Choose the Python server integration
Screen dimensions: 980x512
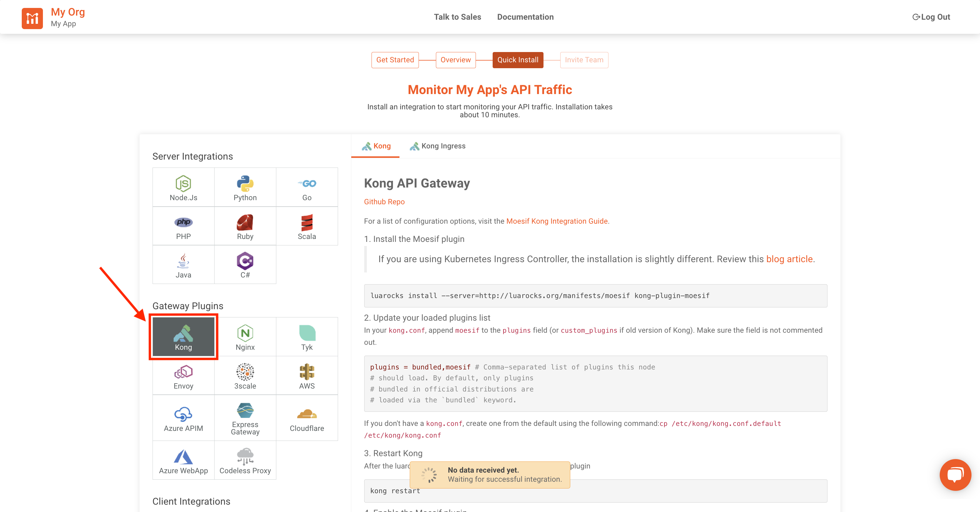pyautogui.click(x=245, y=188)
